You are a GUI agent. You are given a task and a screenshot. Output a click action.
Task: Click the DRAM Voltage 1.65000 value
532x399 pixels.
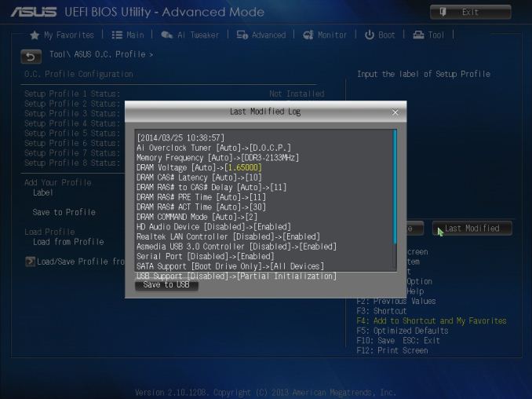[243, 167]
